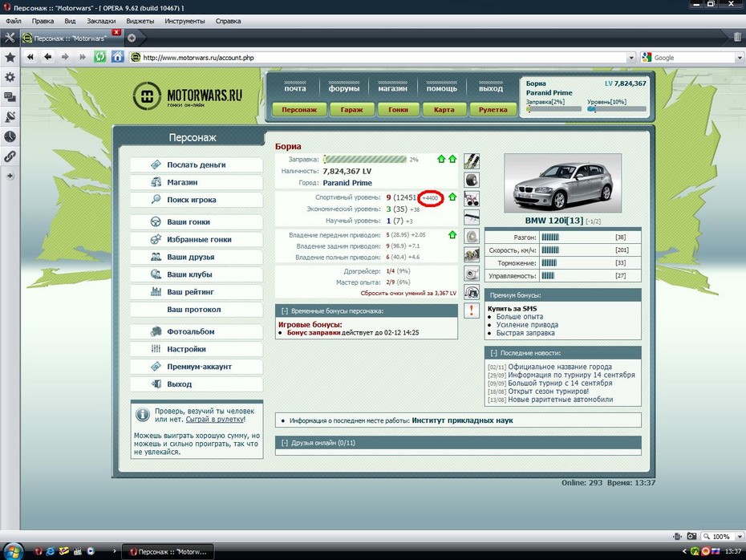Go forward one page
Image resolution: width=746 pixels, height=560 pixels.
point(65,57)
